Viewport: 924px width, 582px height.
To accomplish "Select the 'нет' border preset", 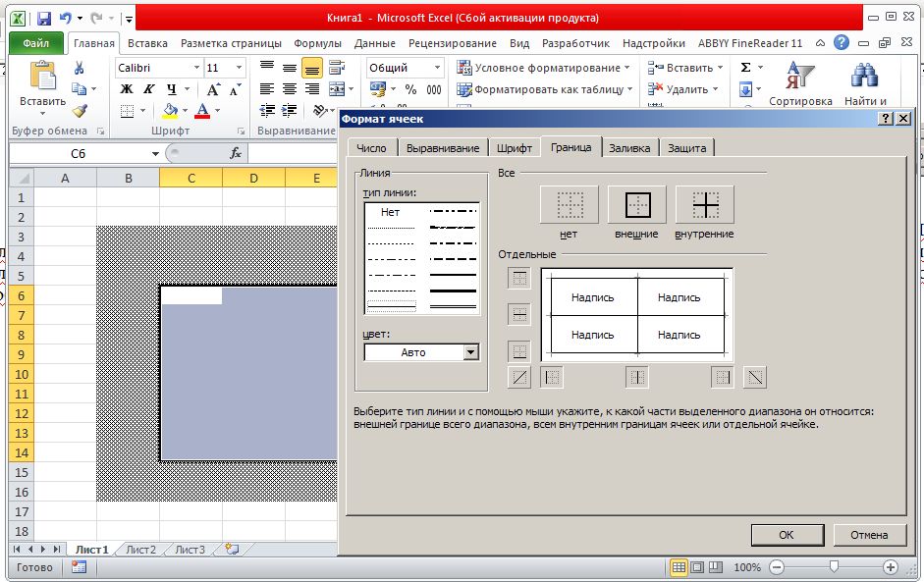I will click(570, 204).
